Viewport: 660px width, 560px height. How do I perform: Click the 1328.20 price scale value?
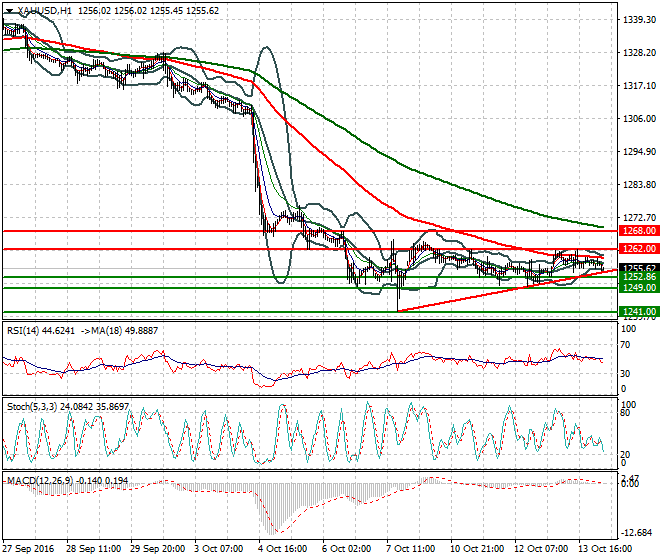tap(639, 53)
